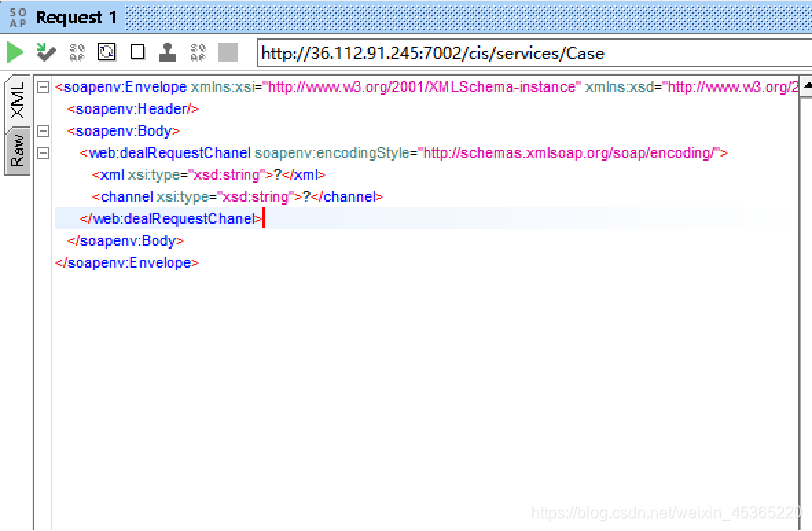Click the closing soapenv:Body tag
This screenshot has height=531, width=812.
(x=125, y=241)
